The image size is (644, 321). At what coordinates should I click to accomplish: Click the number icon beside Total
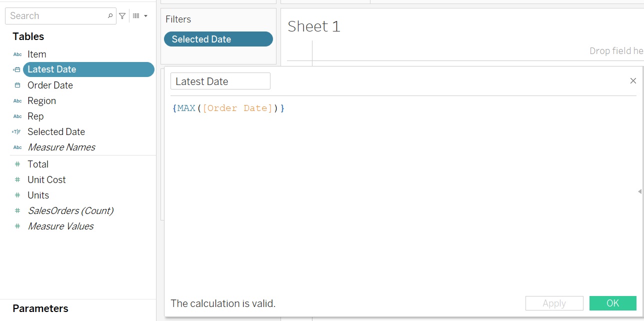pos(17,164)
